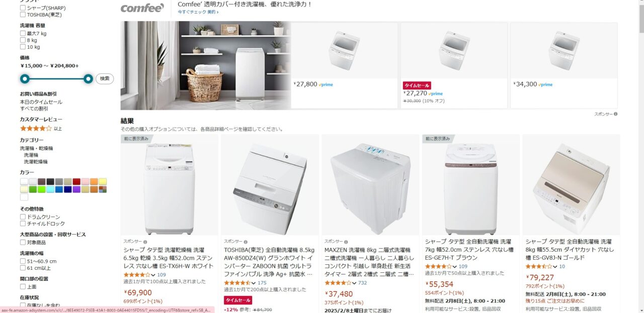644x313 pixels.
Task: Click sponsor info icon above TOSHIBA listing
Action: (x=246, y=242)
